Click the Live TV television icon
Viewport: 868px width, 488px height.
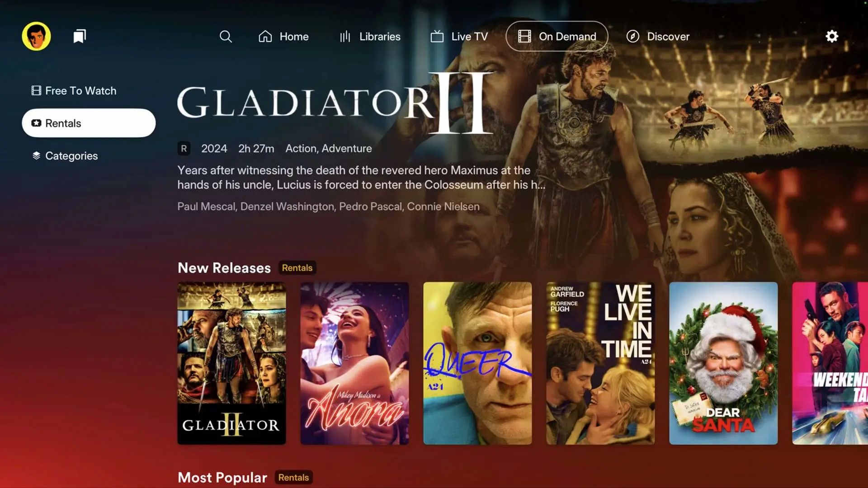[x=437, y=36]
